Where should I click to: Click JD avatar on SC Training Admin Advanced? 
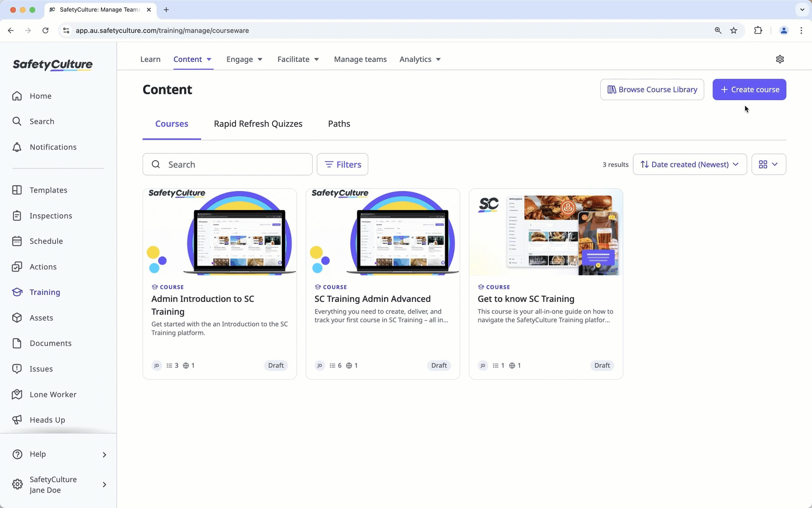tap(319, 366)
